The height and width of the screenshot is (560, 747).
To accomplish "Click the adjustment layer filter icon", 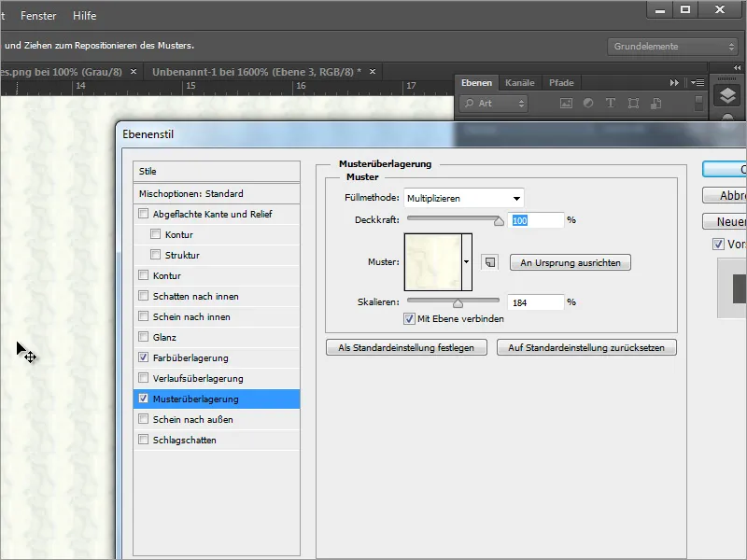I will [588, 104].
